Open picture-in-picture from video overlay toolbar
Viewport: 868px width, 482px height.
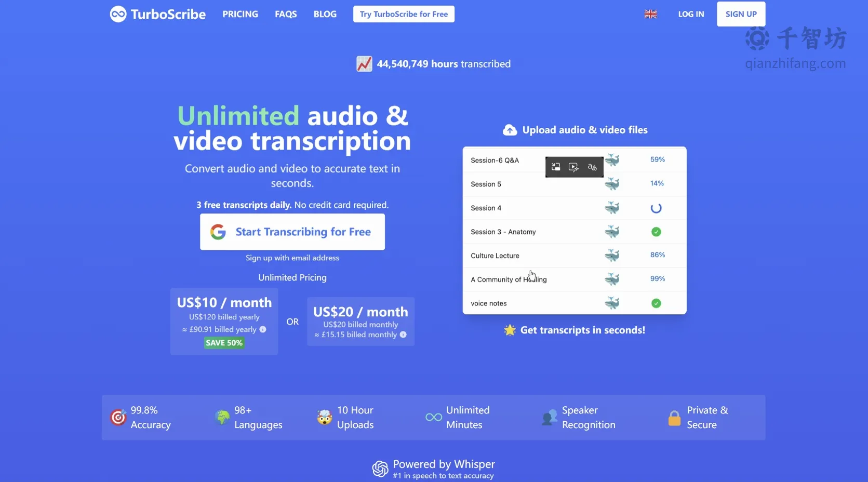[x=556, y=167]
